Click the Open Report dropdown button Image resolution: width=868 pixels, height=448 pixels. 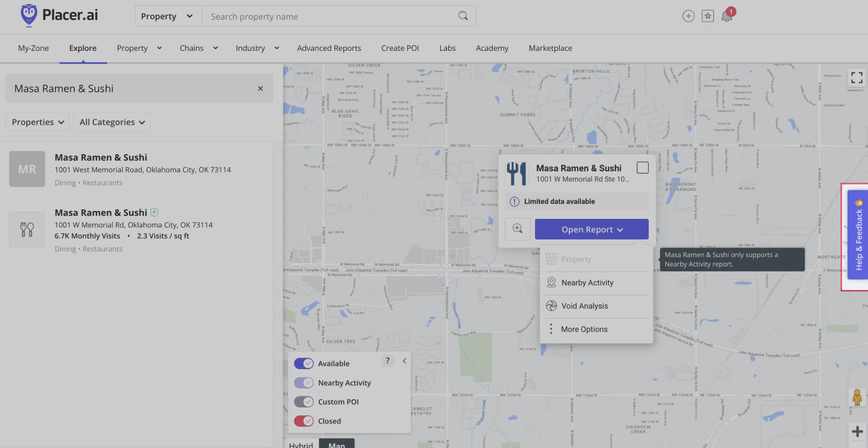pos(592,229)
